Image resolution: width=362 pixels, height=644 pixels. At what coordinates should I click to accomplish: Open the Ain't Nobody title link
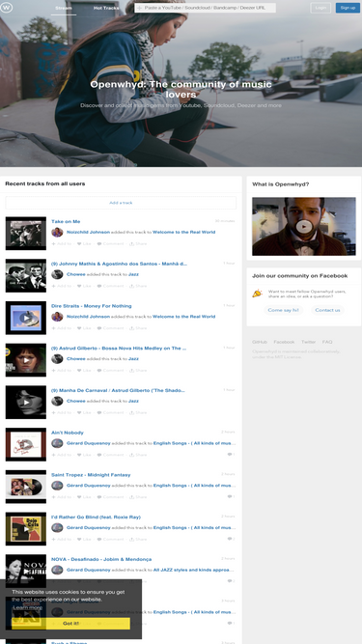point(68,433)
